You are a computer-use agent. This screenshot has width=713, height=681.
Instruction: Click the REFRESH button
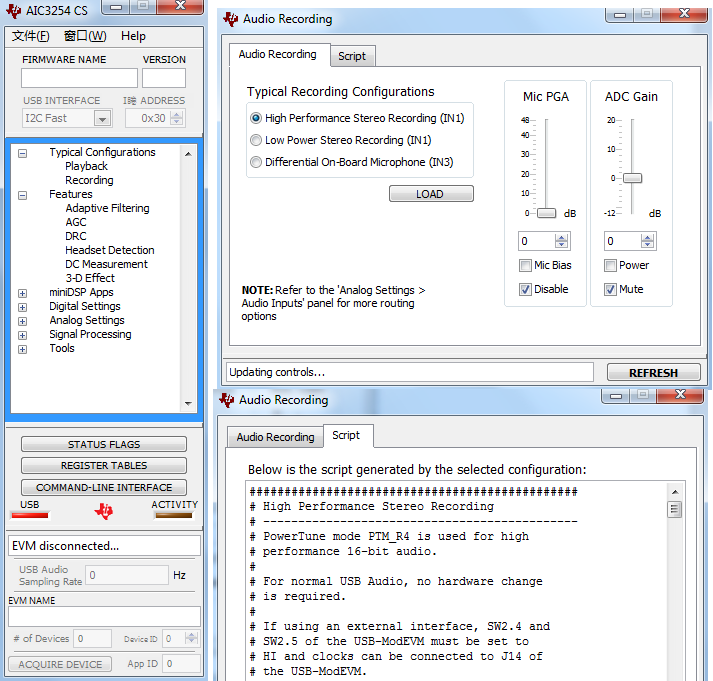(x=653, y=373)
